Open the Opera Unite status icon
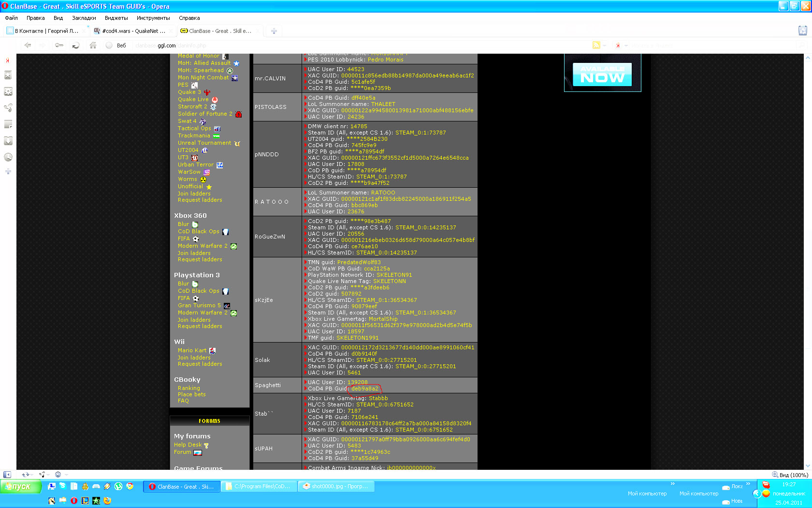 pos(42,475)
